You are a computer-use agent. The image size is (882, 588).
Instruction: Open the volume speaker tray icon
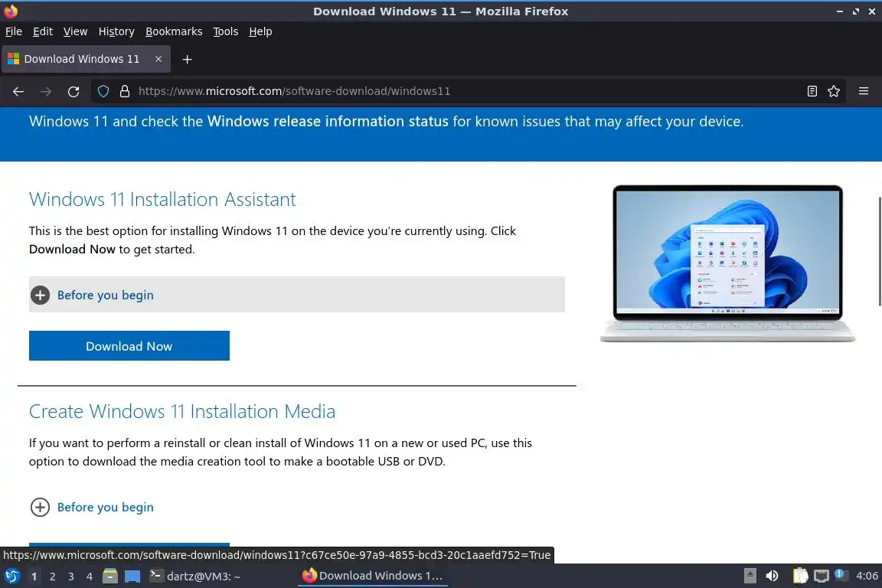click(x=772, y=576)
